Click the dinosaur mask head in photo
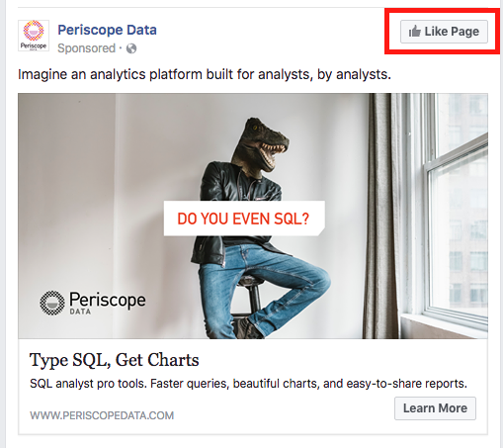 click(260, 145)
